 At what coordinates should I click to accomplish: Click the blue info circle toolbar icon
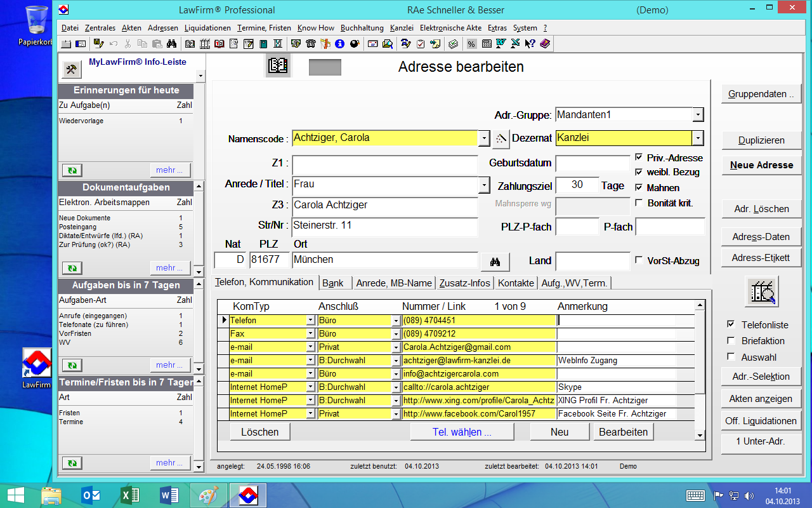339,44
